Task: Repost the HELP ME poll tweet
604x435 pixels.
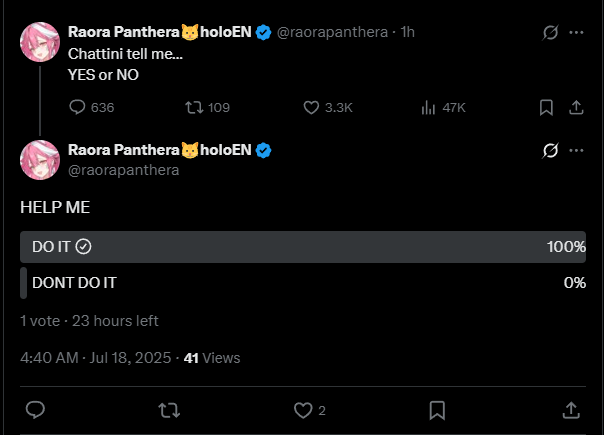Action: click(x=169, y=410)
